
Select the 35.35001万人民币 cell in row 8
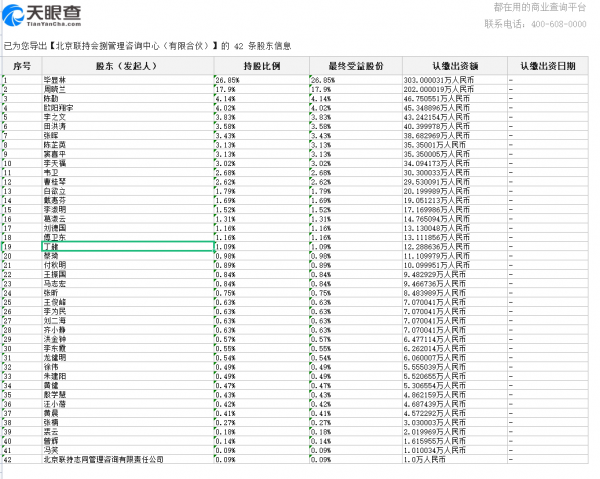[455, 145]
